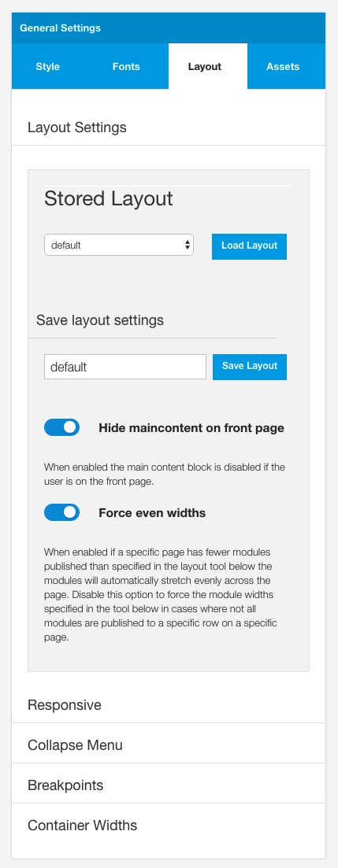Click the Load Layout button
Viewport: 338px width, 868px height.
pyautogui.click(x=249, y=246)
